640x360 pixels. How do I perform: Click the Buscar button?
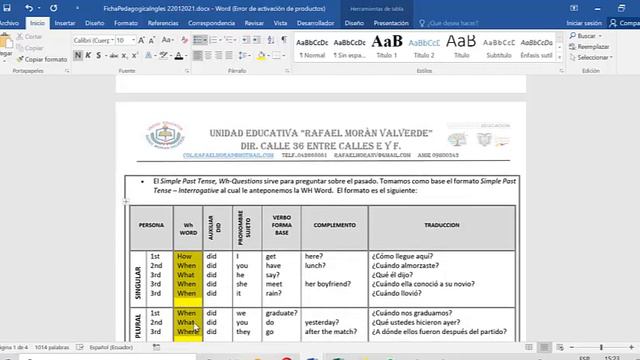pyautogui.click(x=586, y=36)
